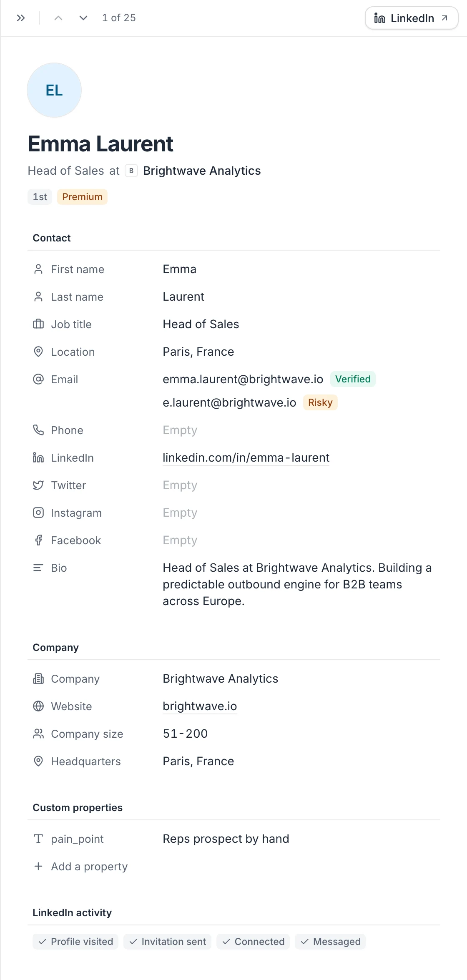Click the Invitation sent activity chip
The height and width of the screenshot is (980, 467).
[168, 942]
